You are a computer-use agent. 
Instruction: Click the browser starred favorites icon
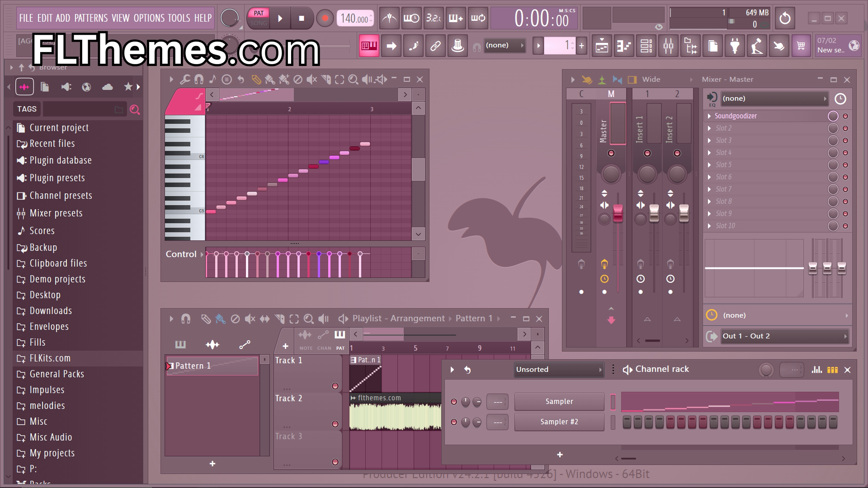[x=128, y=87]
